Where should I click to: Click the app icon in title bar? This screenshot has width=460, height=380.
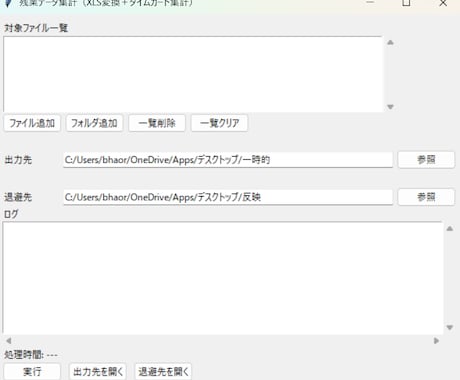tap(9, 3)
